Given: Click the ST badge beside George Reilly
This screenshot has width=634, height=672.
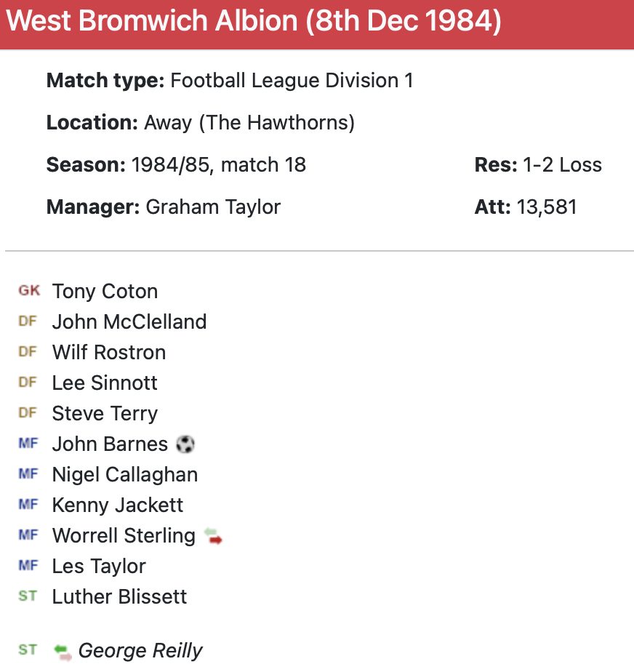Looking at the screenshot, I should coord(28,650).
